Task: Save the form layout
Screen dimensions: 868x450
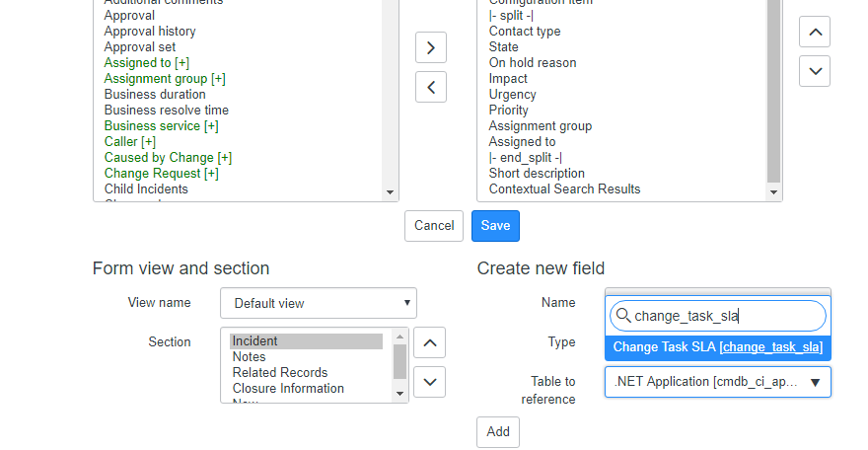Action: (495, 226)
